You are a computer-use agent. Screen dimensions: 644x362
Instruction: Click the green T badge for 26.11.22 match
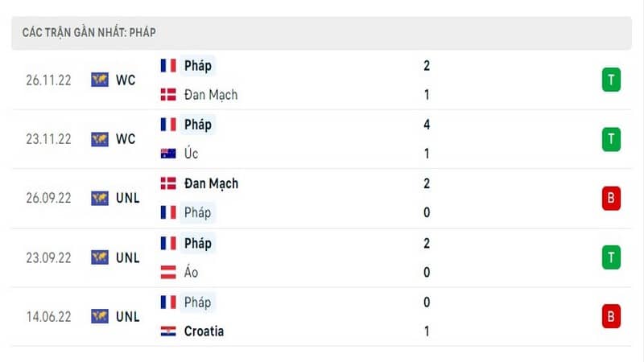click(611, 80)
